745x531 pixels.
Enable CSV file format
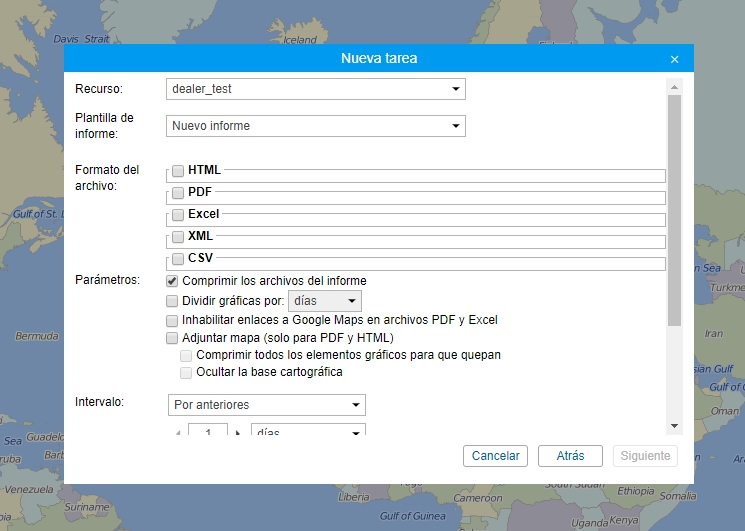(177, 259)
